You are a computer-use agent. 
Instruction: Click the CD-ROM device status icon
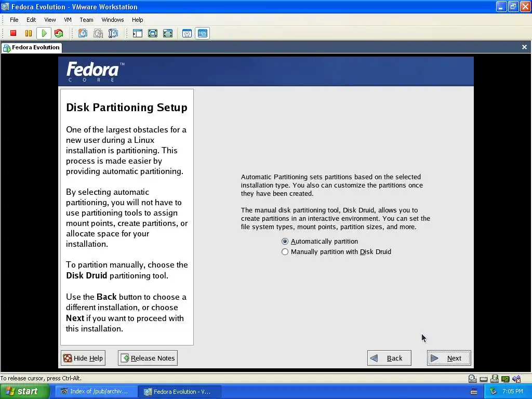click(472, 379)
